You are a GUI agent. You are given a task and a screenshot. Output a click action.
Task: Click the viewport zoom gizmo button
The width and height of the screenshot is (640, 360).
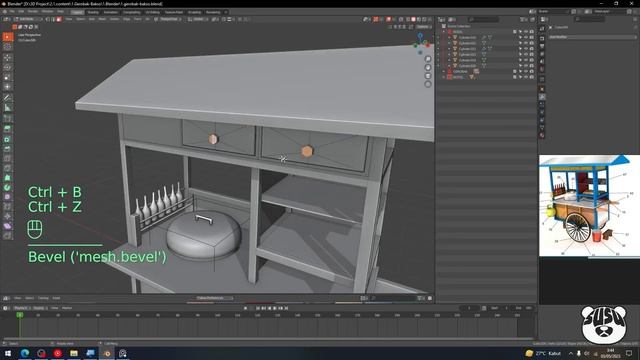(428, 59)
